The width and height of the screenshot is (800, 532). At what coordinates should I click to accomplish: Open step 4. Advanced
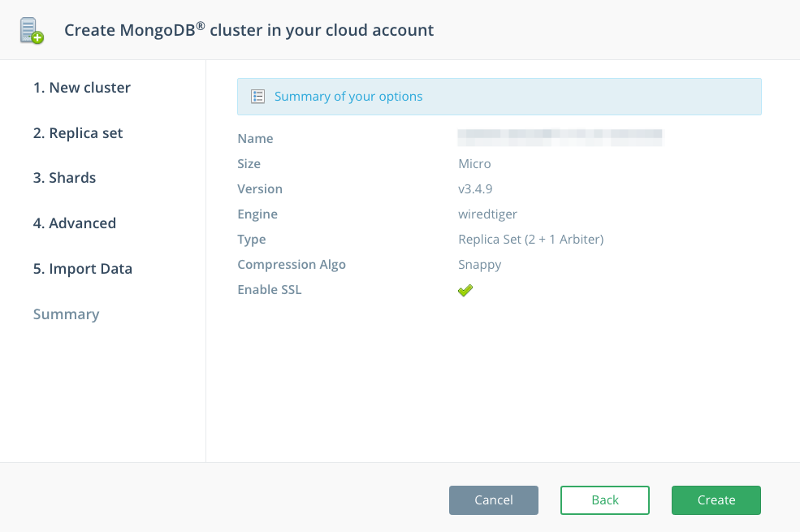click(75, 223)
